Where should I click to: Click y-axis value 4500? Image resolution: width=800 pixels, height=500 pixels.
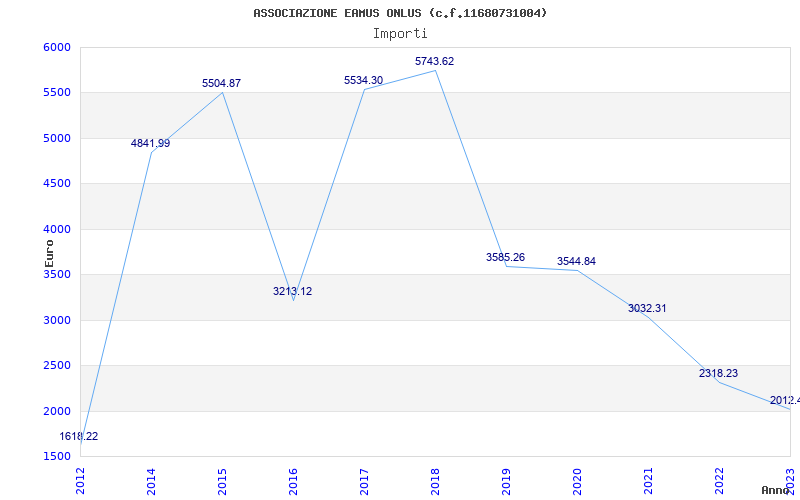coord(56,184)
